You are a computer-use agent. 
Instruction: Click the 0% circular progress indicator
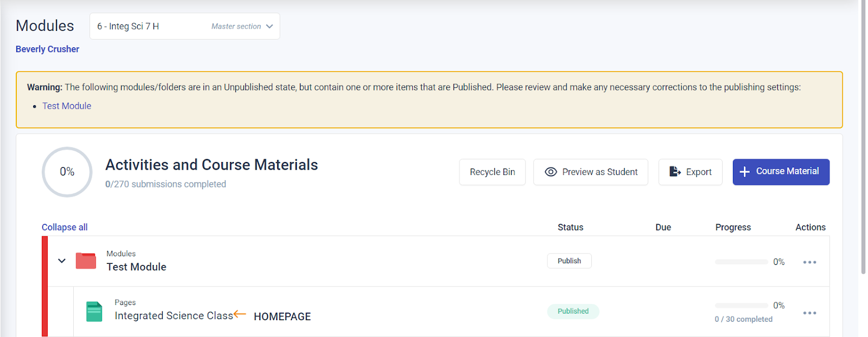[x=67, y=172]
